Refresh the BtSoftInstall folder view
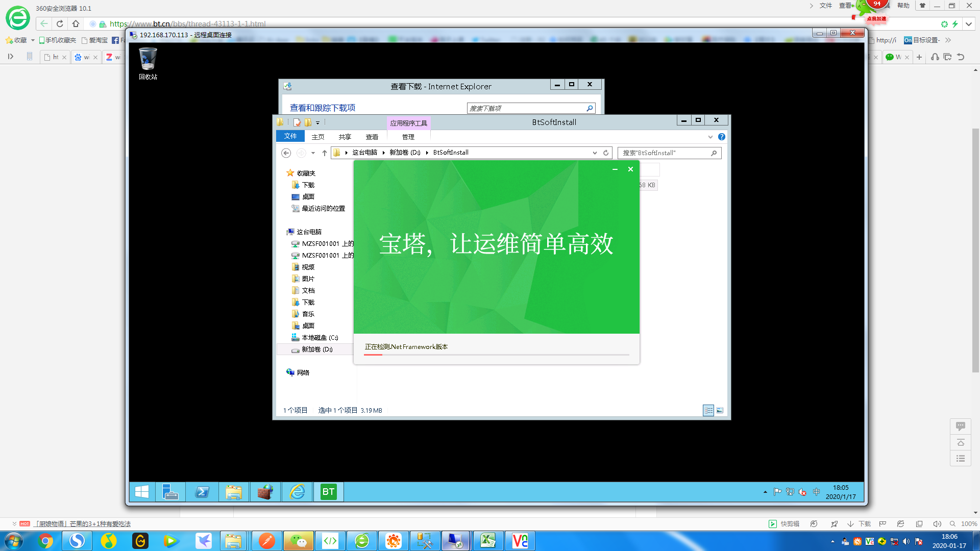The width and height of the screenshot is (980, 551). click(x=606, y=153)
